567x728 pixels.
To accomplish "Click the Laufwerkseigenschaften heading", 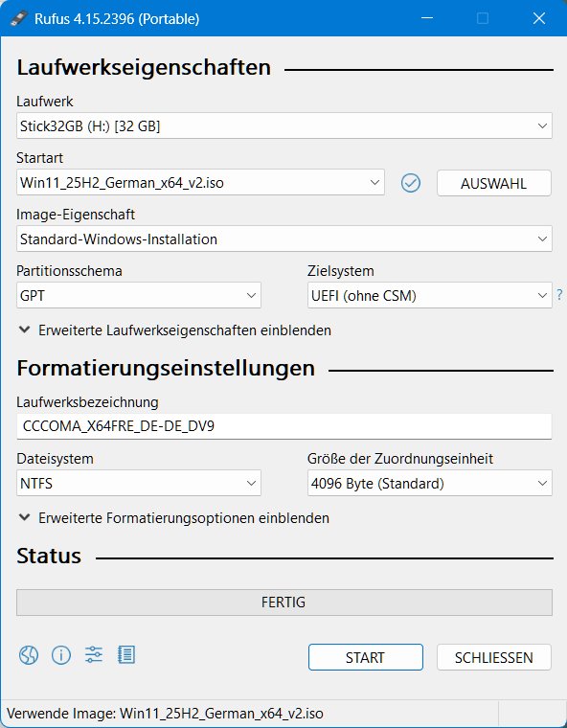I will point(144,67).
